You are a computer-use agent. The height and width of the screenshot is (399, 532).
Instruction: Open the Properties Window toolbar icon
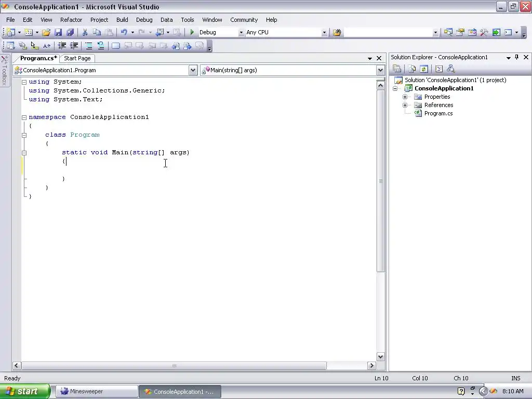click(x=460, y=32)
